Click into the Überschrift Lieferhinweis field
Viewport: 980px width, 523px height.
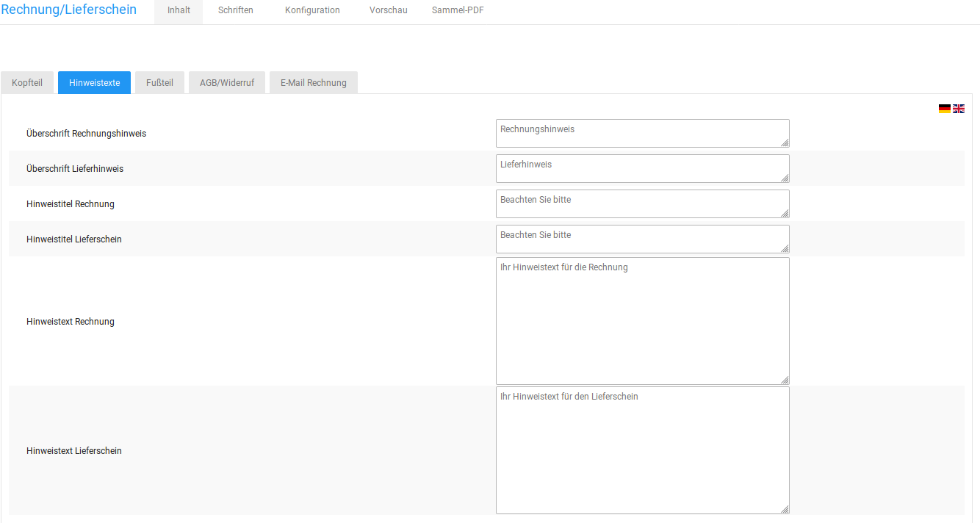(642, 168)
